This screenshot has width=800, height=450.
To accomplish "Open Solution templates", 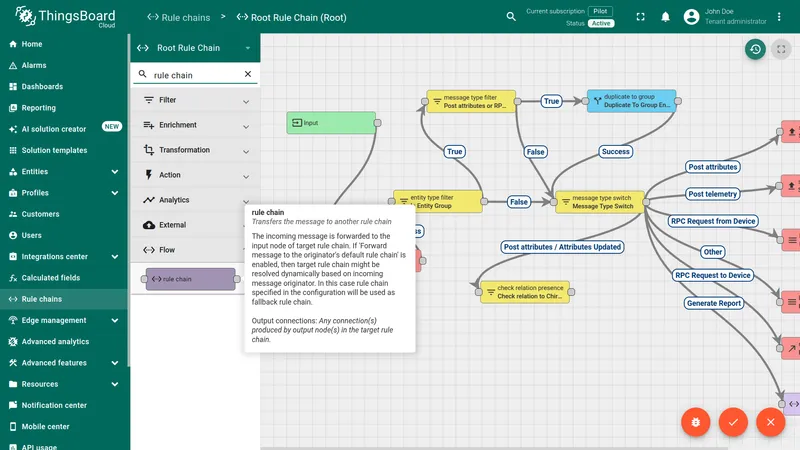I will tap(64, 151).
